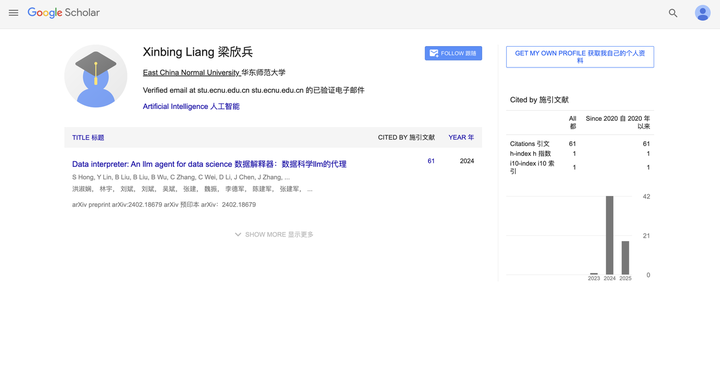Click the author list S Hong, Y Lin
This screenshot has width=720, height=368.
[181, 177]
